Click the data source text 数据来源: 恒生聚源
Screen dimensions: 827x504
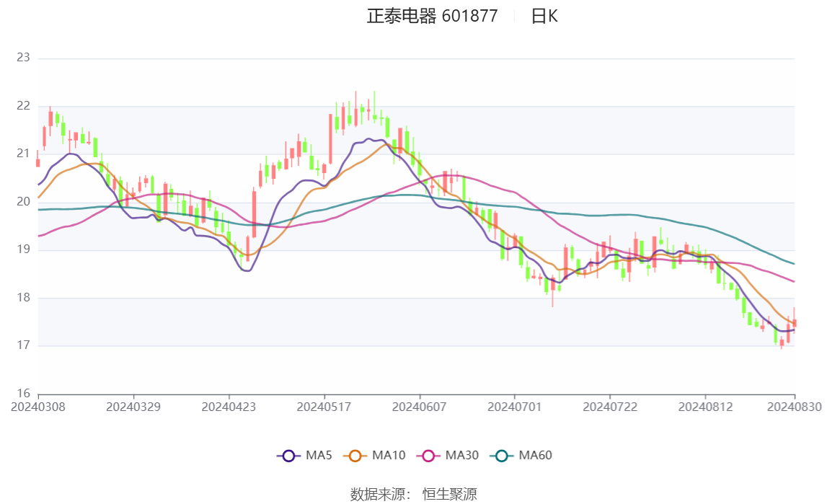(414, 495)
